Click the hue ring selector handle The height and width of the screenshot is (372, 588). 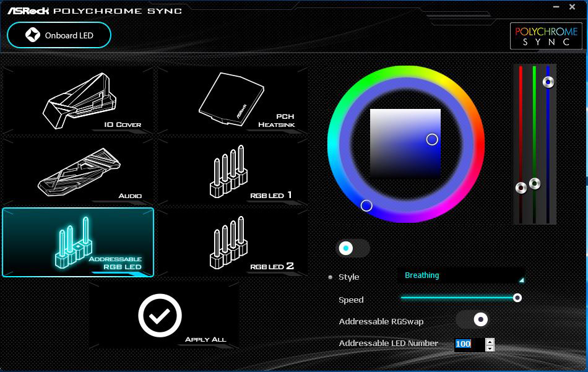pos(366,205)
